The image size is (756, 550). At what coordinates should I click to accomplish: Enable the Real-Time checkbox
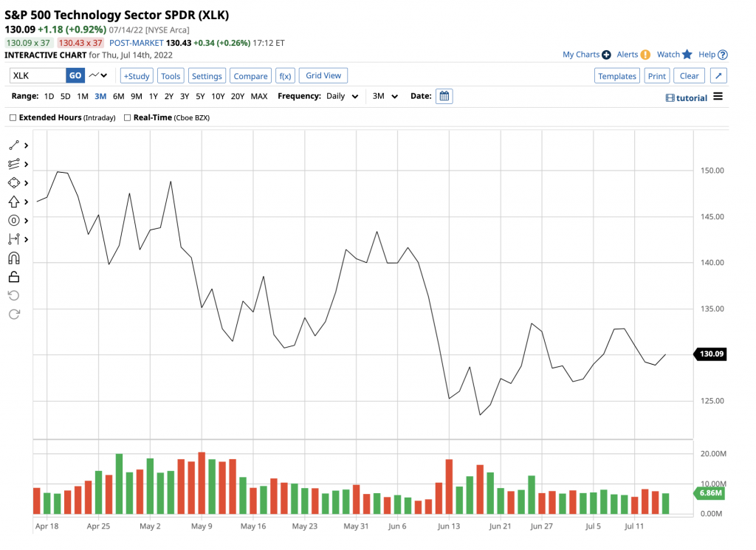[127, 117]
